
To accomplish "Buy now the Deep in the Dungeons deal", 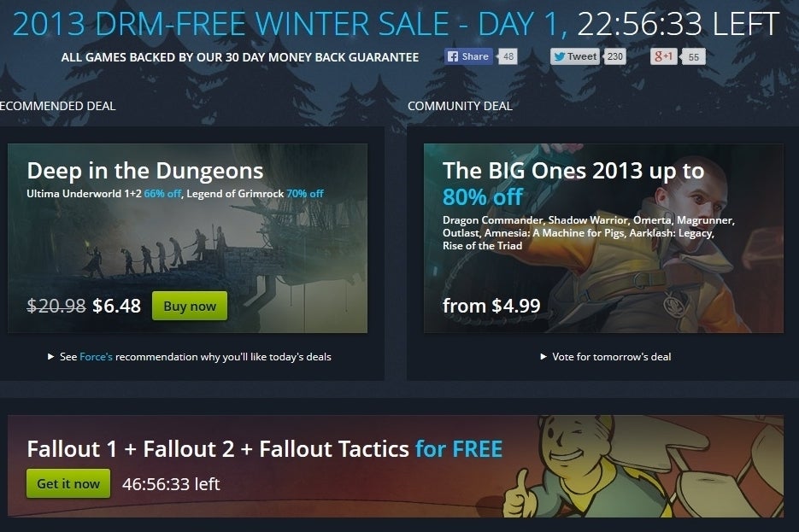I will [190, 306].
